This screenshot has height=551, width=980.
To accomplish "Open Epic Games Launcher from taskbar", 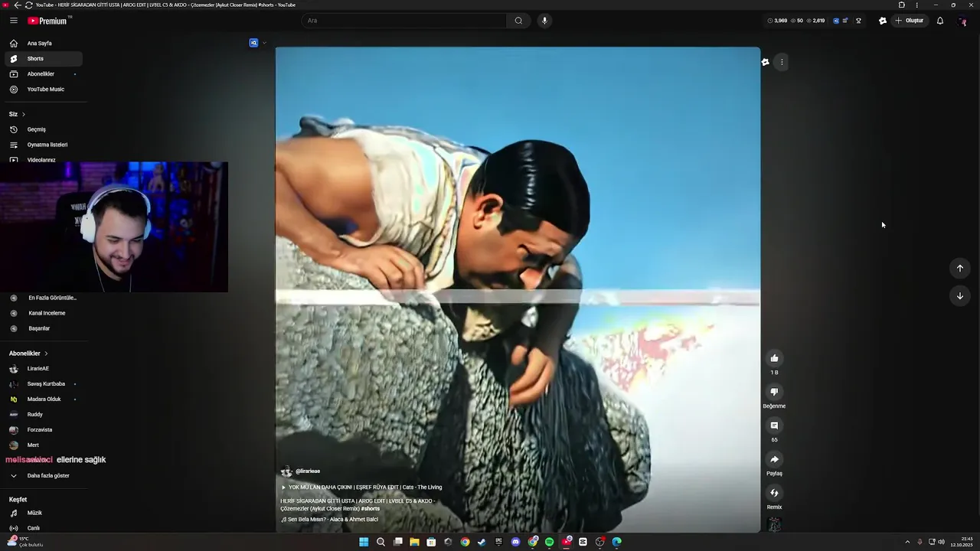I will [x=498, y=542].
